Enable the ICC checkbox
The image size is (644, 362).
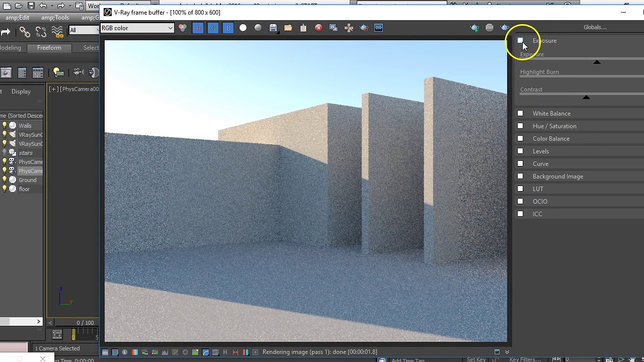tap(520, 214)
